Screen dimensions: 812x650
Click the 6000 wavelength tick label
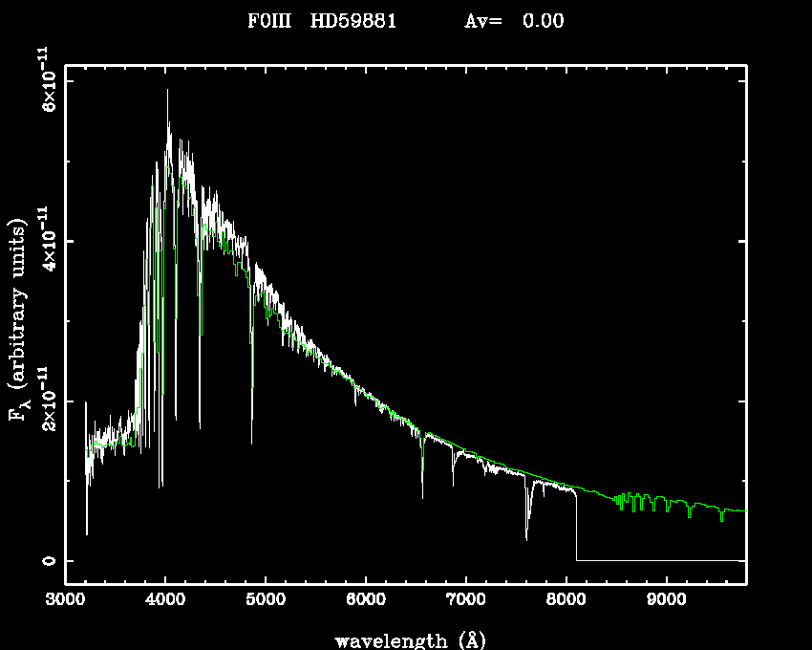point(366,601)
